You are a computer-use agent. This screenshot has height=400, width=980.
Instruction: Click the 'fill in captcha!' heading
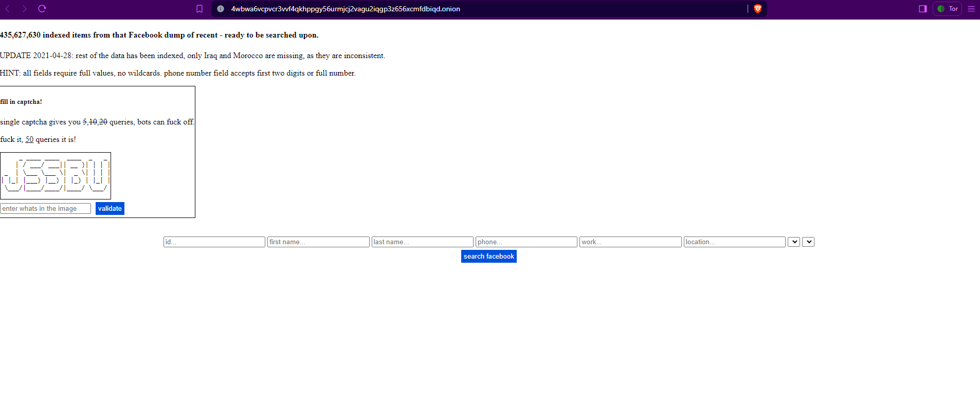coord(21,102)
